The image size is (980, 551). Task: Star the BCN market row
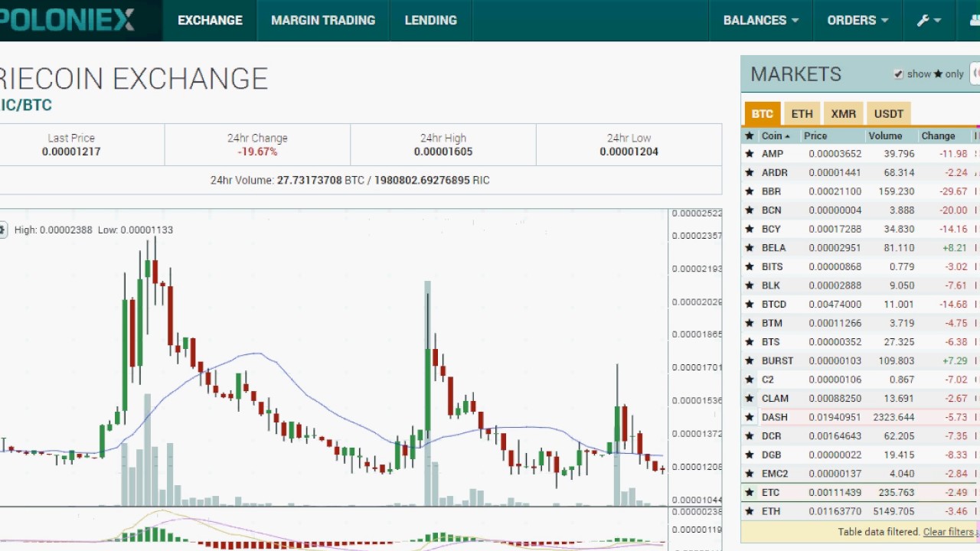coord(750,210)
